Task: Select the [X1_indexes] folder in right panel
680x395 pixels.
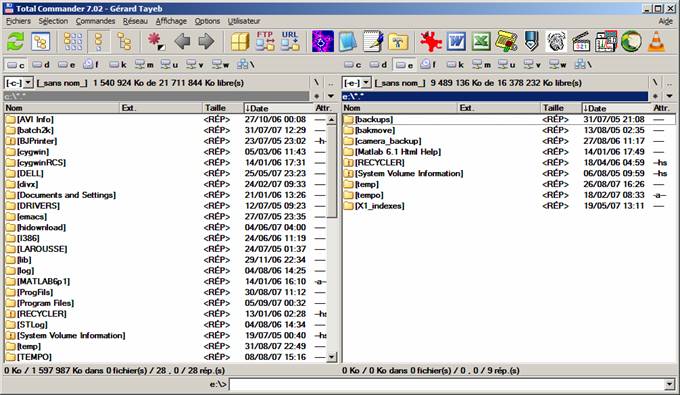Action: pyautogui.click(x=379, y=206)
